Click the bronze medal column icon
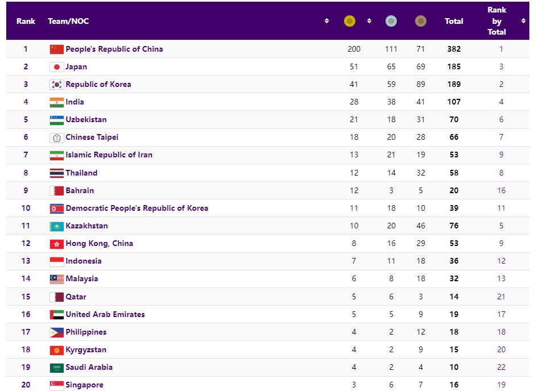 pyautogui.click(x=420, y=21)
